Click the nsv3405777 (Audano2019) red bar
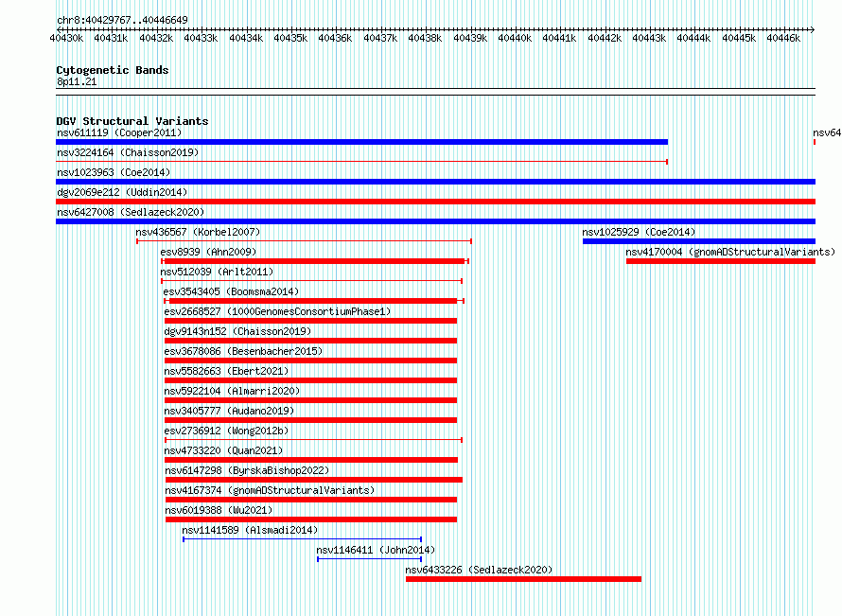Image resolution: width=842 pixels, height=616 pixels. click(310, 420)
